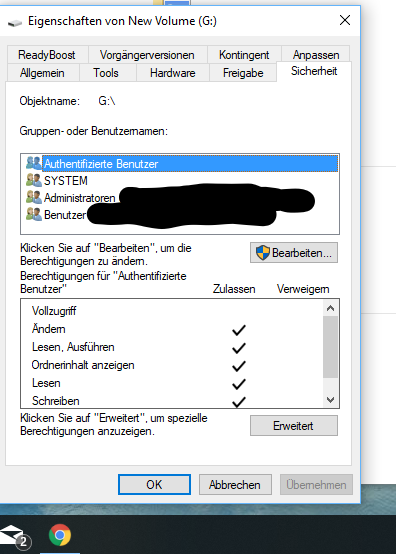Switch to the Freigabe tab
This screenshot has height=554, width=396.
[x=243, y=73]
